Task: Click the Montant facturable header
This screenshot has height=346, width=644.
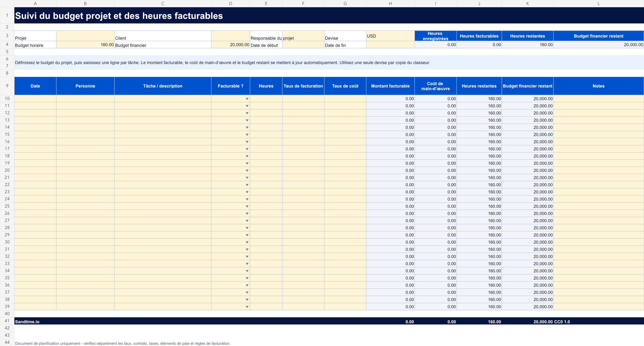Action: (390, 86)
